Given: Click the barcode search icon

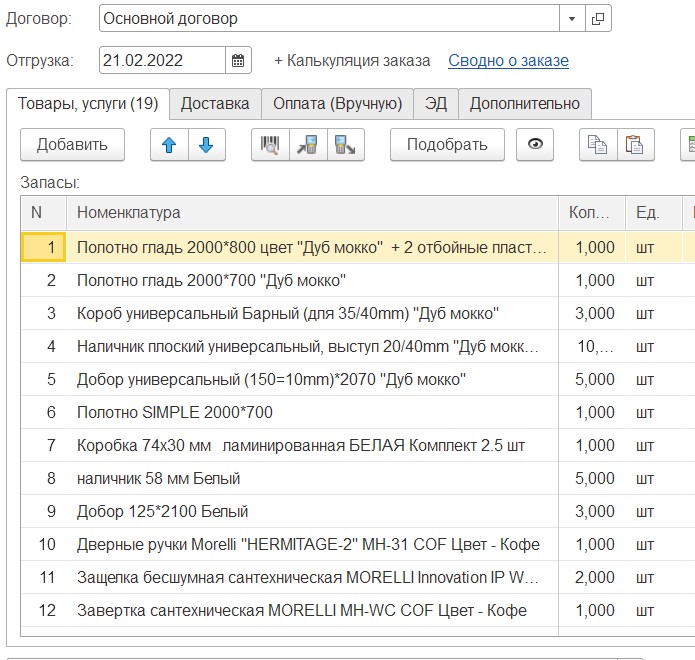Looking at the screenshot, I should pos(270,145).
